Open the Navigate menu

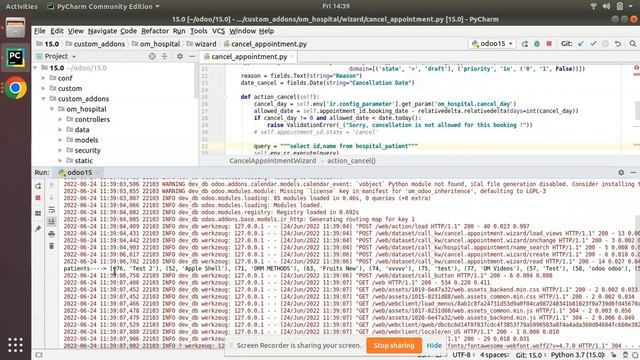click(102, 31)
